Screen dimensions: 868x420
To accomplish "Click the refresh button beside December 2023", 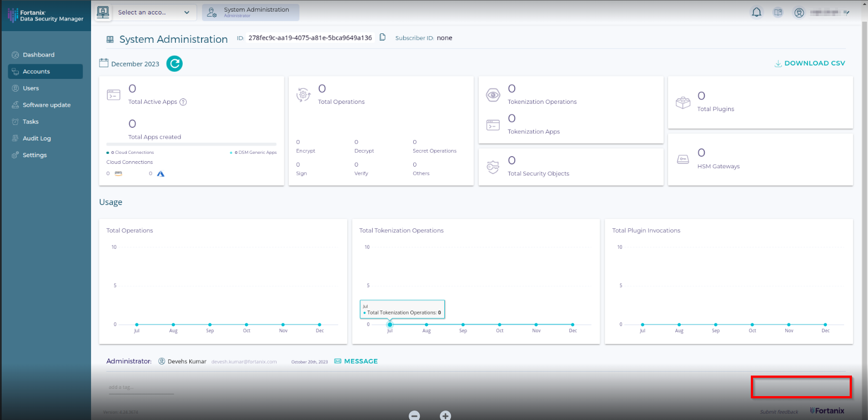I will pyautogui.click(x=174, y=64).
